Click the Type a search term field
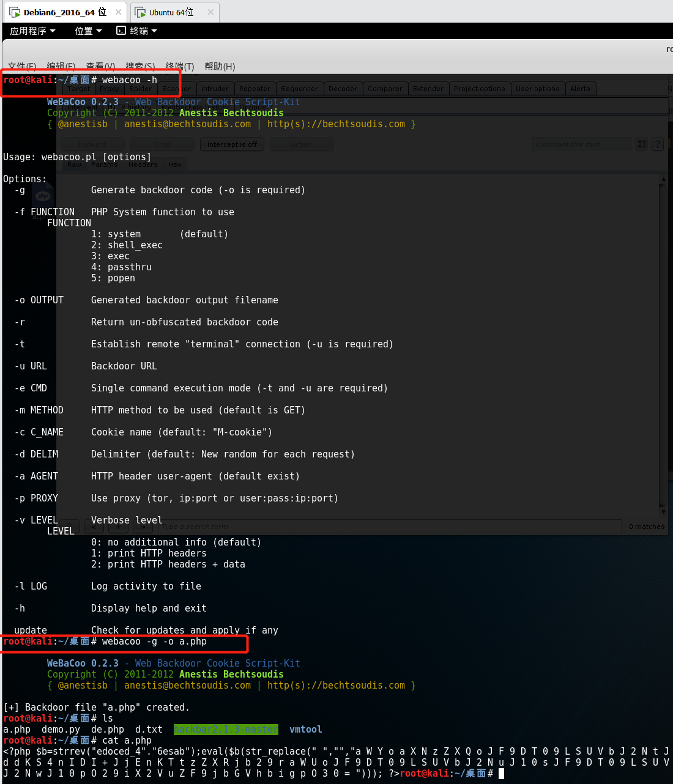Screen dimensions: 673x784 click(x=389, y=527)
